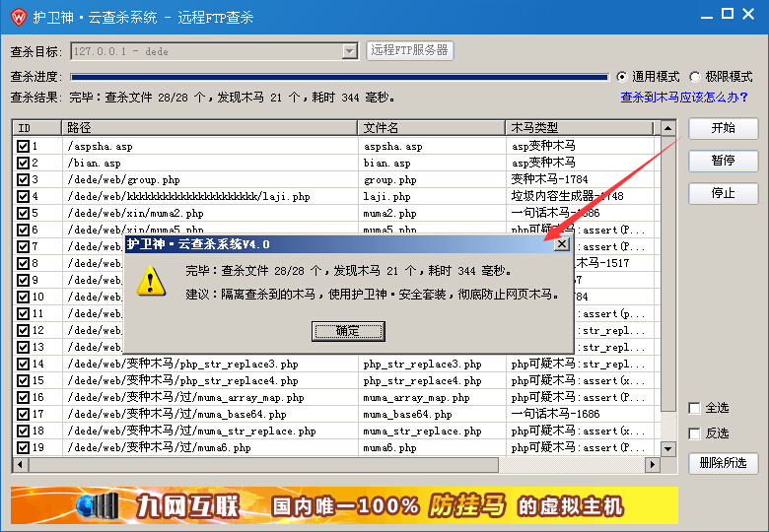The height and width of the screenshot is (532, 769).
Task: Uncheck row 18 muma_str_replace.php checkbox
Action: pos(23,431)
